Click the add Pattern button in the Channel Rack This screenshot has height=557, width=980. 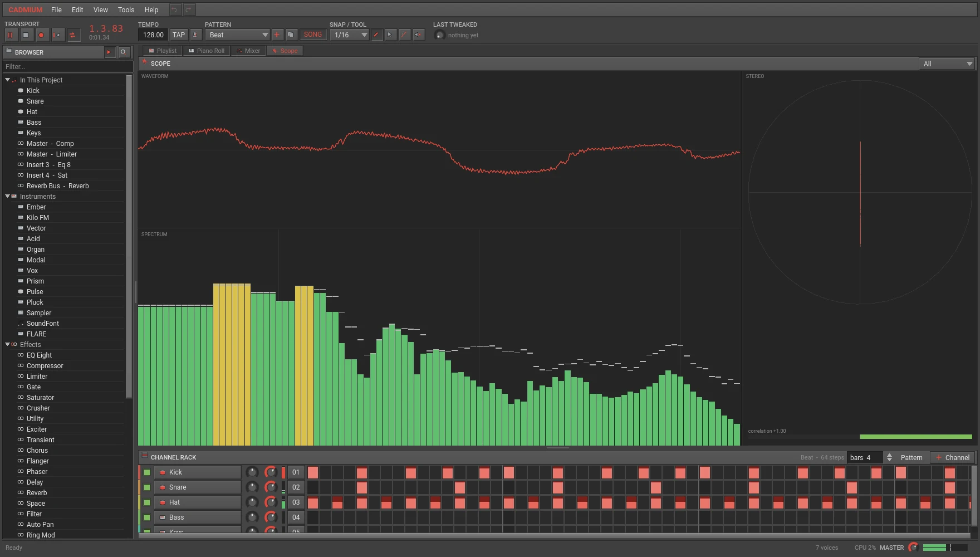912,457
